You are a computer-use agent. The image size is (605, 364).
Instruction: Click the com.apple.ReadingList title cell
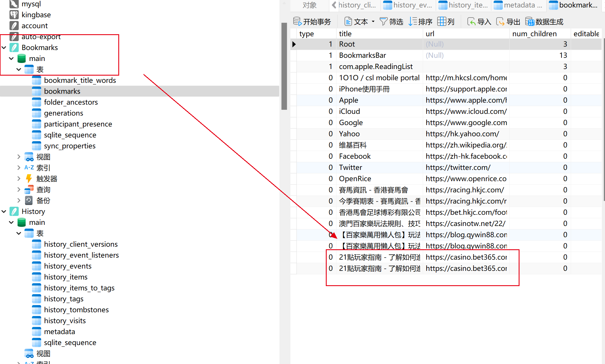[380, 66]
